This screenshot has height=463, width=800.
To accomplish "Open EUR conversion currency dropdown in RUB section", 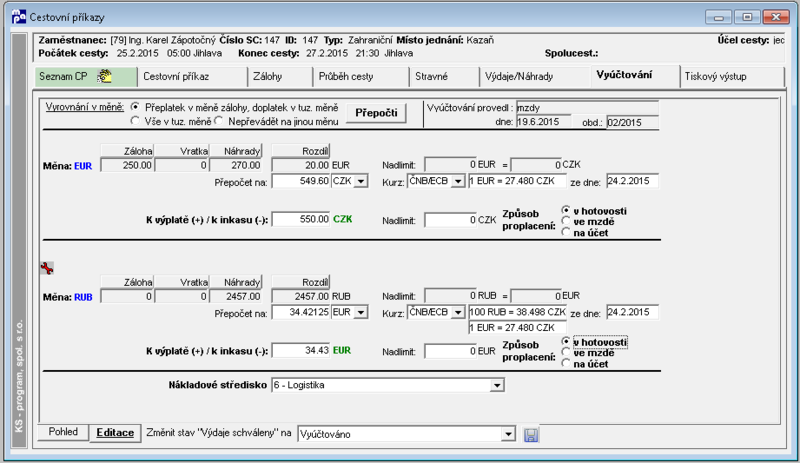I will 361,312.
